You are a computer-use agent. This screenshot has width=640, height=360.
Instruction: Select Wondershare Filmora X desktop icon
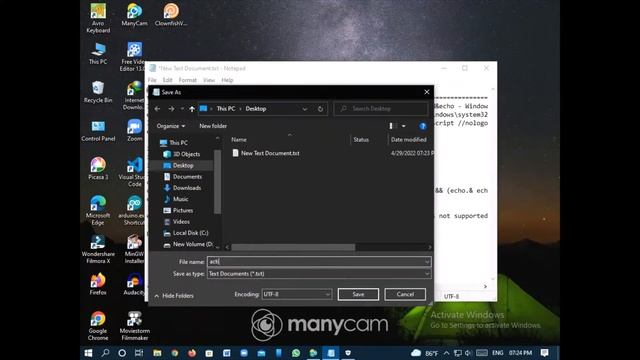98,249
